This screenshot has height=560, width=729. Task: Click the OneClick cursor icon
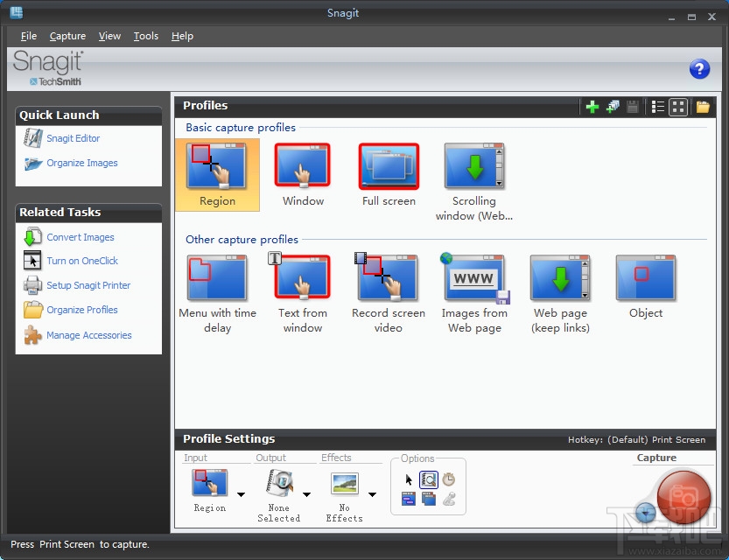tap(32, 260)
